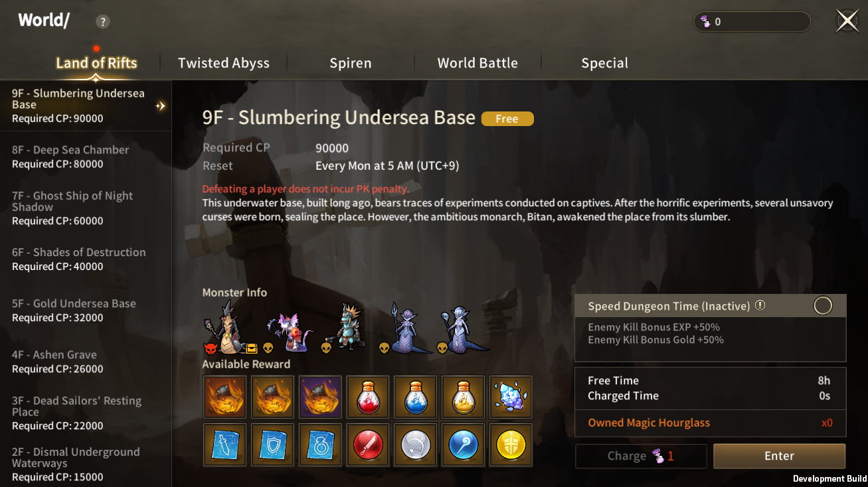868x487 pixels.
Task: Select the silver bow orb reward
Action: pos(416,445)
